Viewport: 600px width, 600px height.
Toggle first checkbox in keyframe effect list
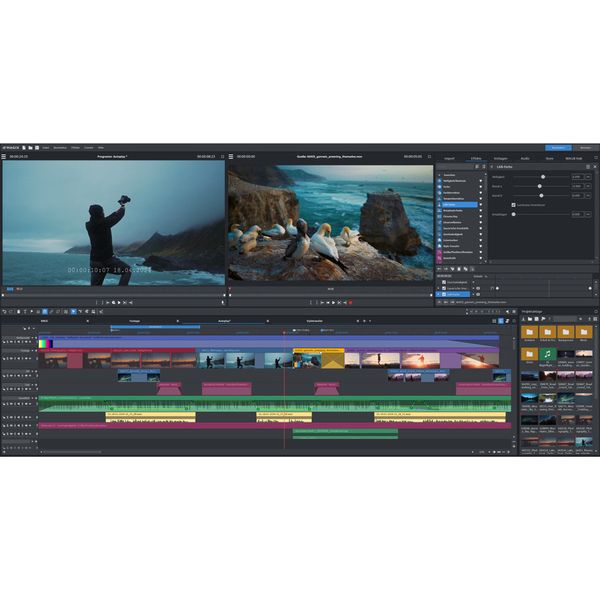pyautogui.click(x=444, y=282)
